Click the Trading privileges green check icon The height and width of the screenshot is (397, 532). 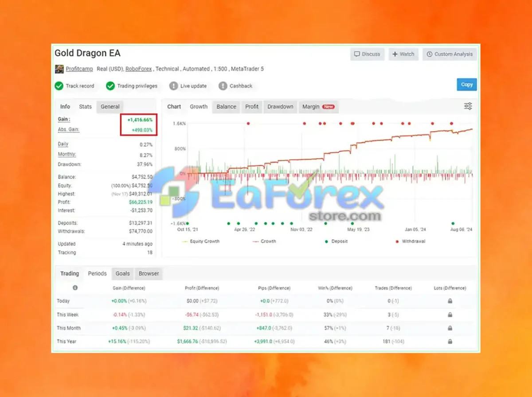point(110,86)
